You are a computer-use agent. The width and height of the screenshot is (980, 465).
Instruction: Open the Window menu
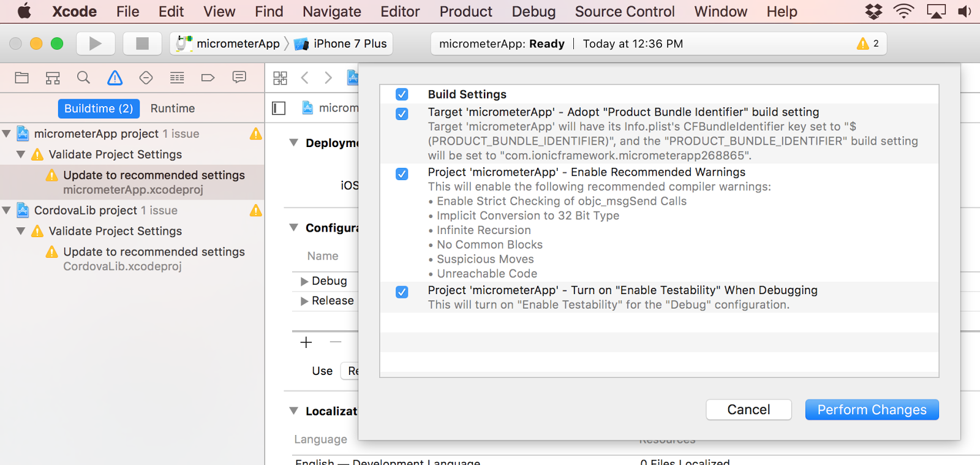point(720,12)
